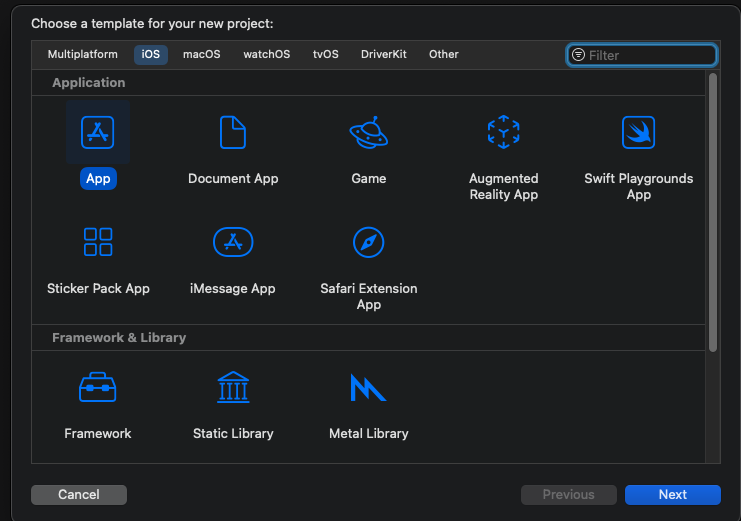
Task: Focus the Filter text field
Action: (642, 55)
